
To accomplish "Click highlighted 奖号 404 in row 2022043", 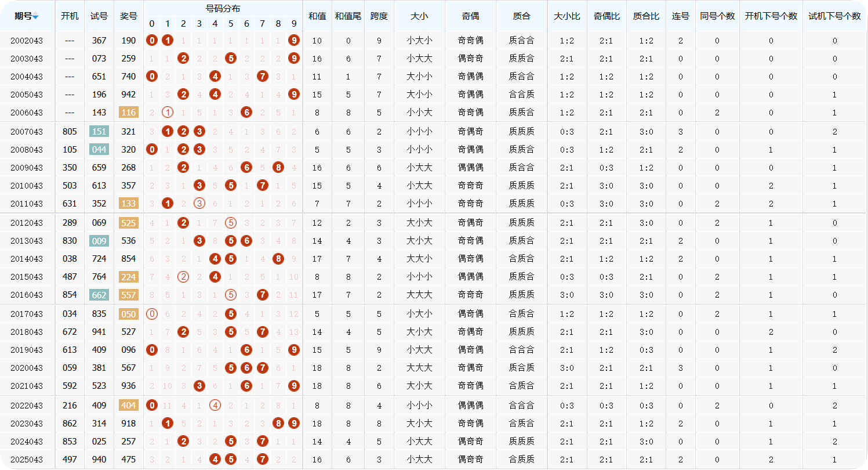I will 129,406.
